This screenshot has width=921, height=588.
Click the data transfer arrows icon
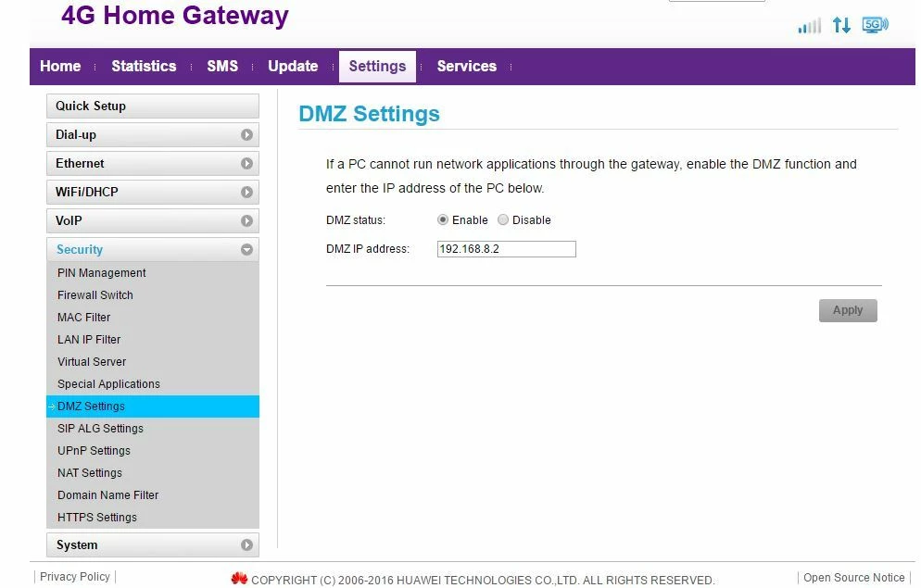click(841, 25)
